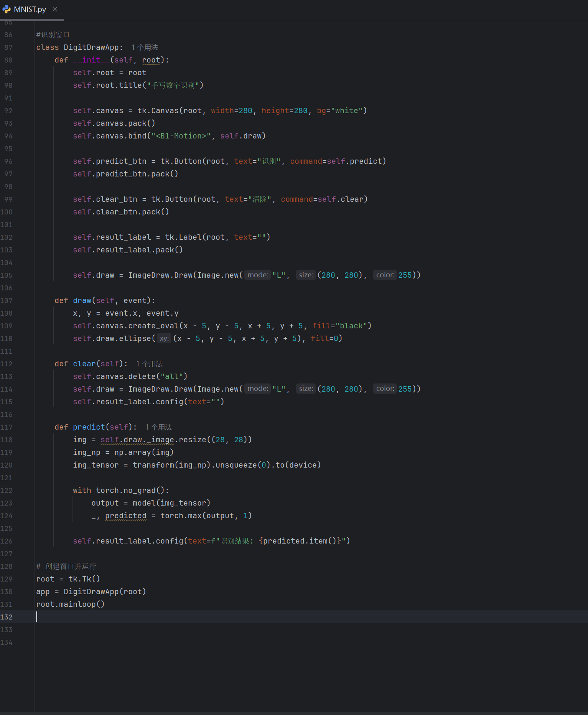Open the usages hint next to def clear
588x715 pixels.
point(149,364)
